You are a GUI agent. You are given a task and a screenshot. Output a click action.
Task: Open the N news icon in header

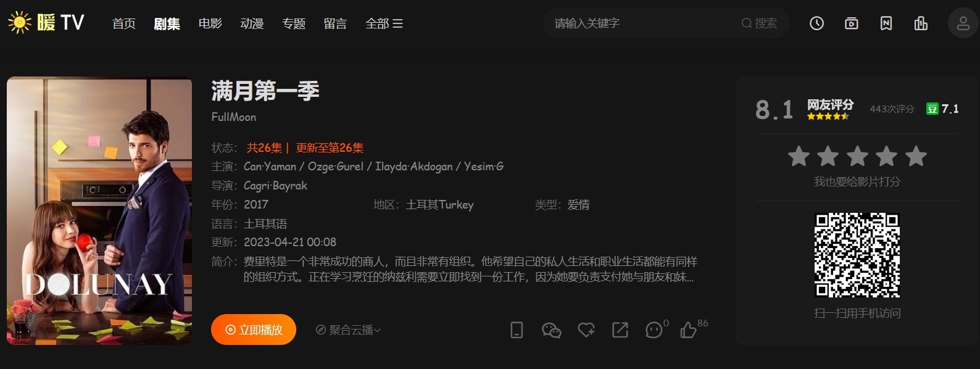point(886,23)
